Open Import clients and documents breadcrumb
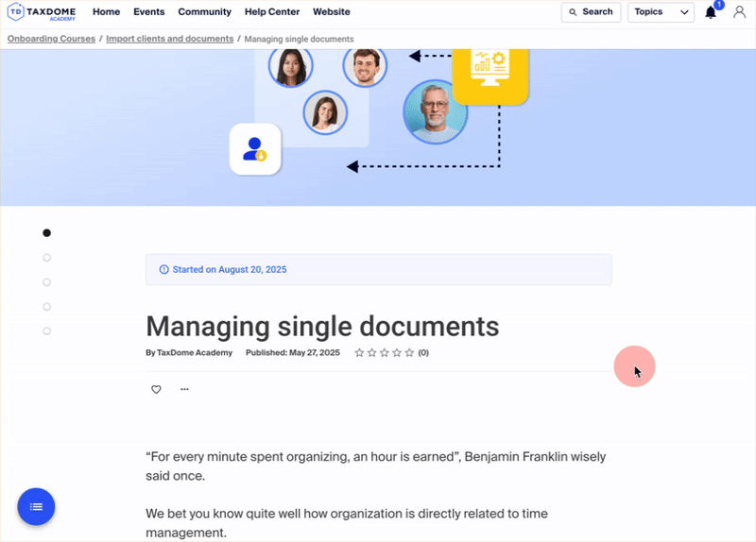Screen dimensions: 756x542 click(169, 39)
